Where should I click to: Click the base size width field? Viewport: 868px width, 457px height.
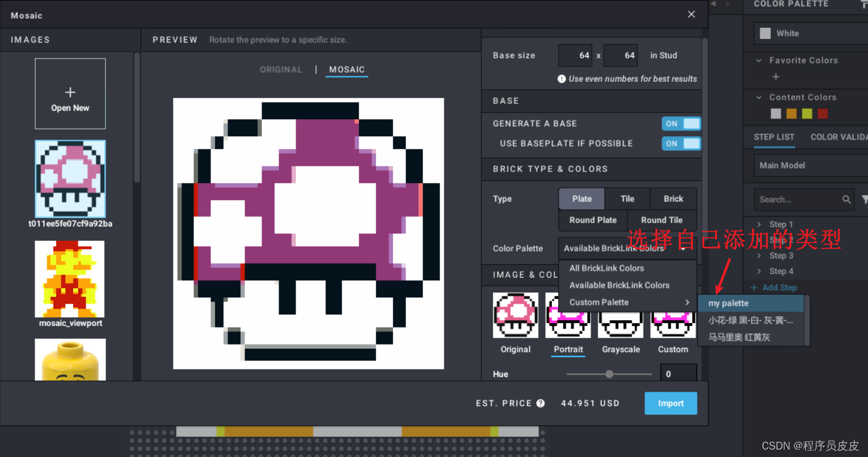coord(575,55)
